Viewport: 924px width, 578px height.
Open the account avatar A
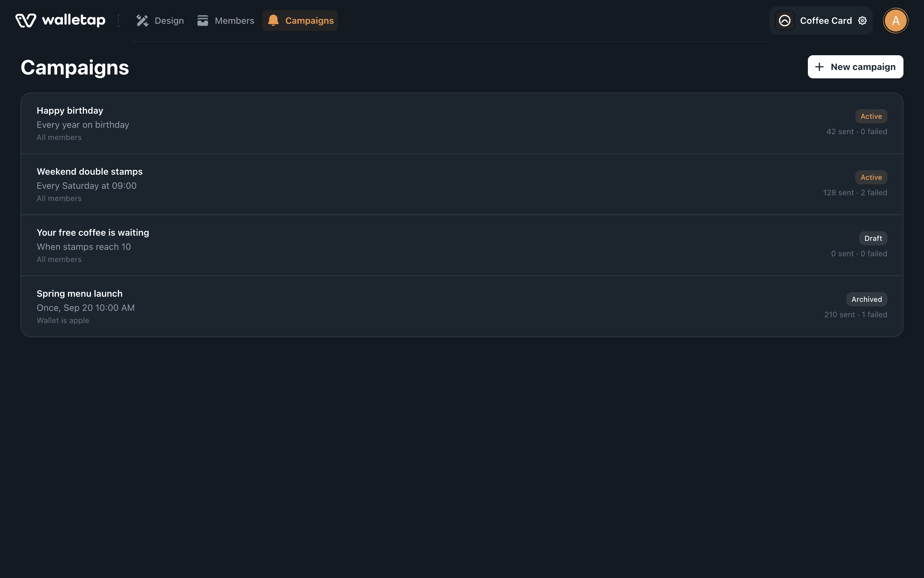896,21
